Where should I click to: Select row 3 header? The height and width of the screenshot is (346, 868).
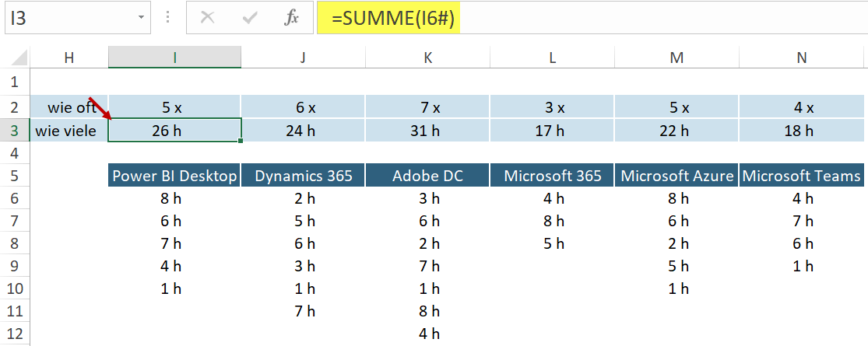[x=15, y=131]
